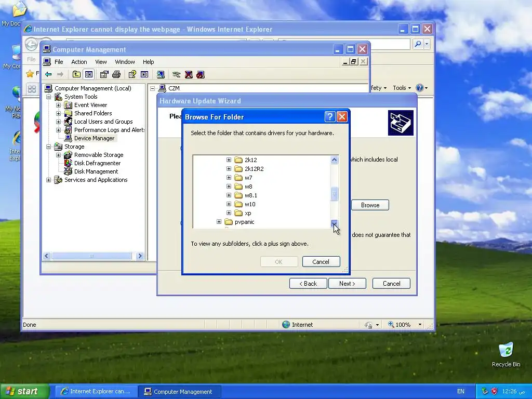Select the w10 folder icon
532x399 pixels.
pyautogui.click(x=238, y=204)
